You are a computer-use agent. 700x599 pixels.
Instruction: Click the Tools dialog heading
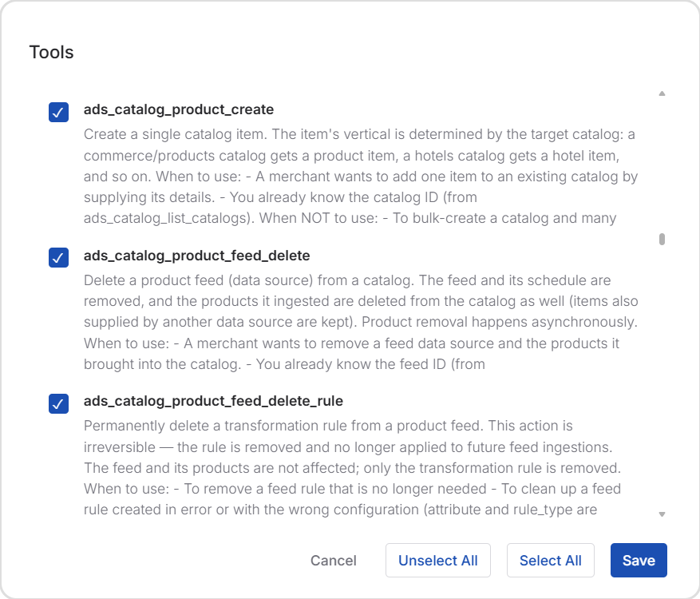[51, 52]
